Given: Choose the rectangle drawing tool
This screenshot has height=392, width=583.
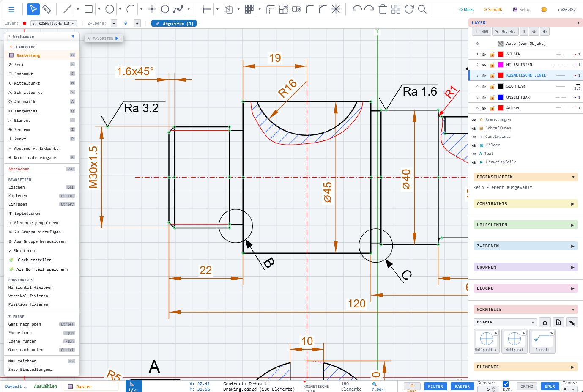Looking at the screenshot, I should click(x=88, y=9).
